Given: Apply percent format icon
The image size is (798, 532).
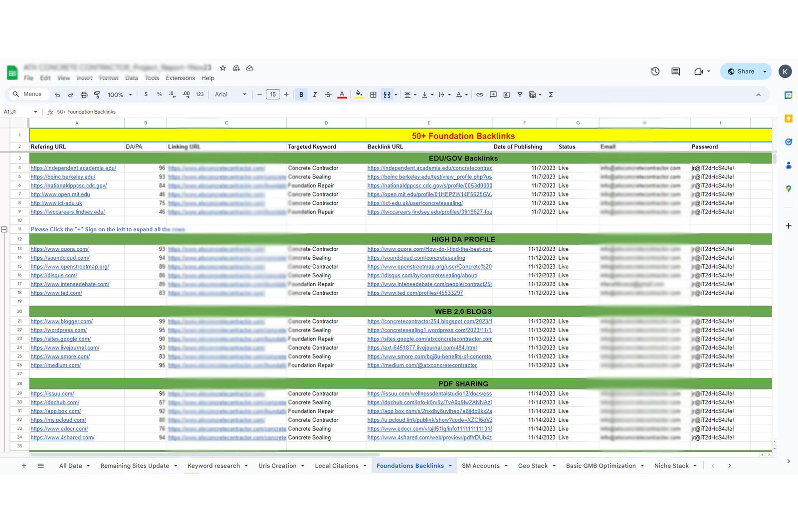Looking at the screenshot, I should 159,94.
